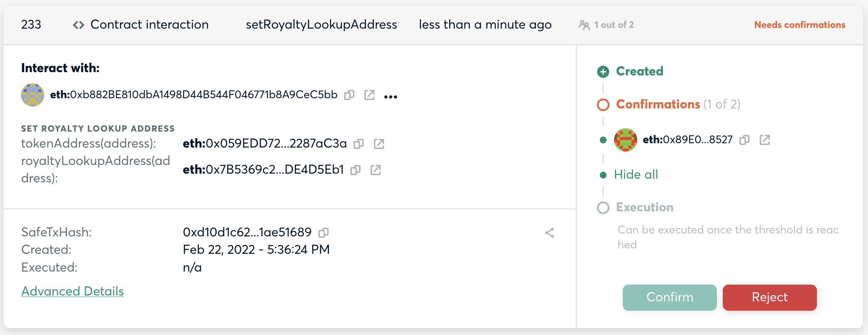The width and height of the screenshot is (868, 335).
Task: Click the contract's identicon avatar
Action: [x=32, y=95]
